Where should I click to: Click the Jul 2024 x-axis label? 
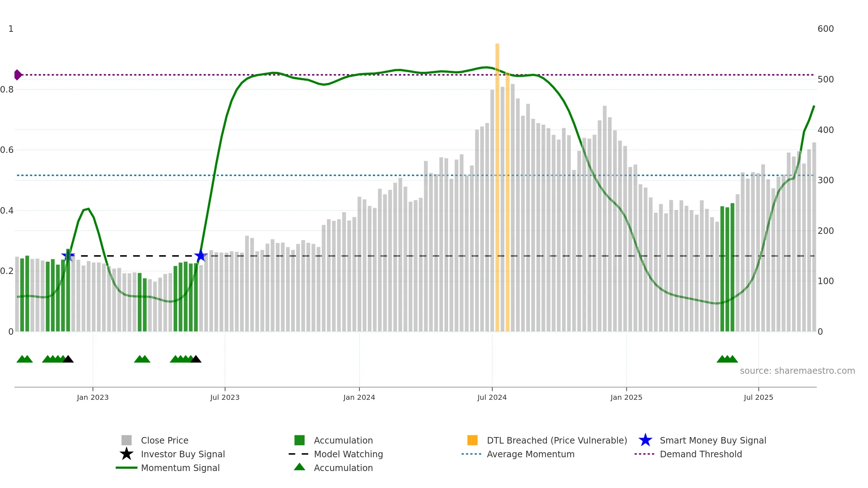492,398
